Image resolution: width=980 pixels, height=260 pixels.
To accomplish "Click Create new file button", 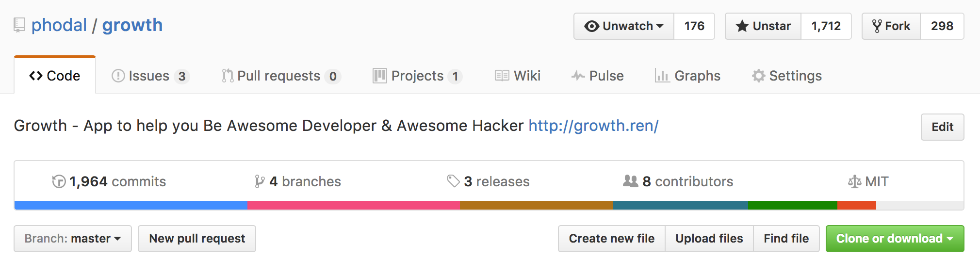I will (x=612, y=239).
